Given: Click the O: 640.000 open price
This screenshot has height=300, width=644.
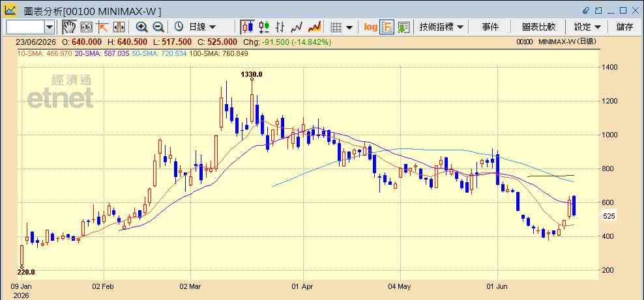Looking at the screenshot, I should pos(82,42).
